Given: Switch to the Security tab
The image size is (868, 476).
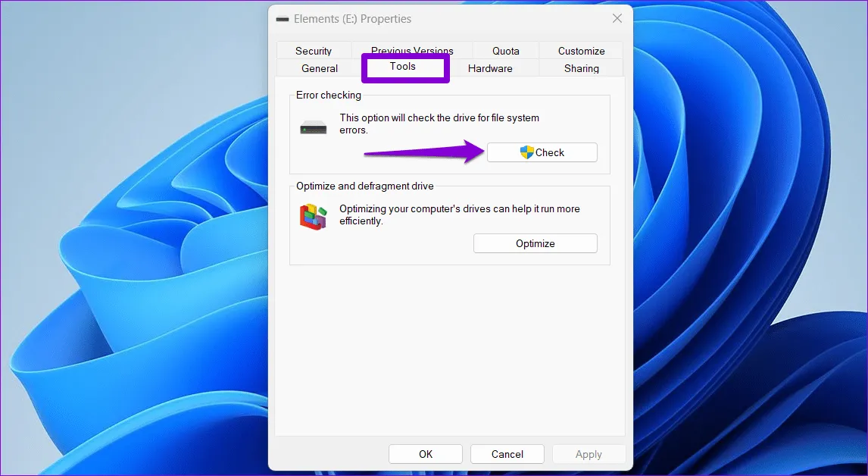Looking at the screenshot, I should [314, 51].
